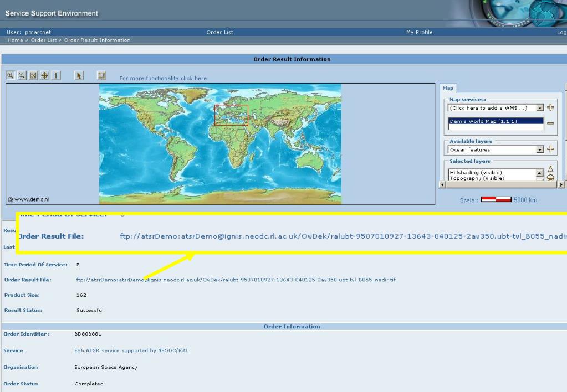Open My Profile in navigation bar
567x392 pixels.
click(419, 32)
